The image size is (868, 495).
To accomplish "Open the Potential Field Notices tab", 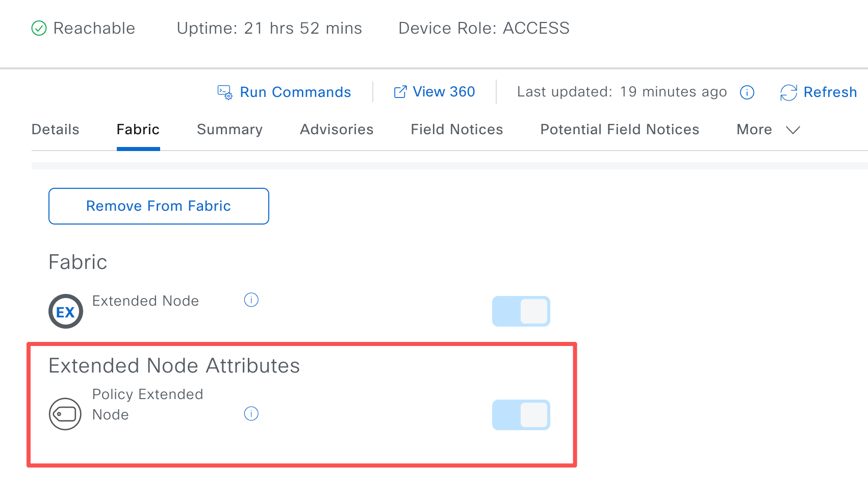I will pyautogui.click(x=620, y=130).
